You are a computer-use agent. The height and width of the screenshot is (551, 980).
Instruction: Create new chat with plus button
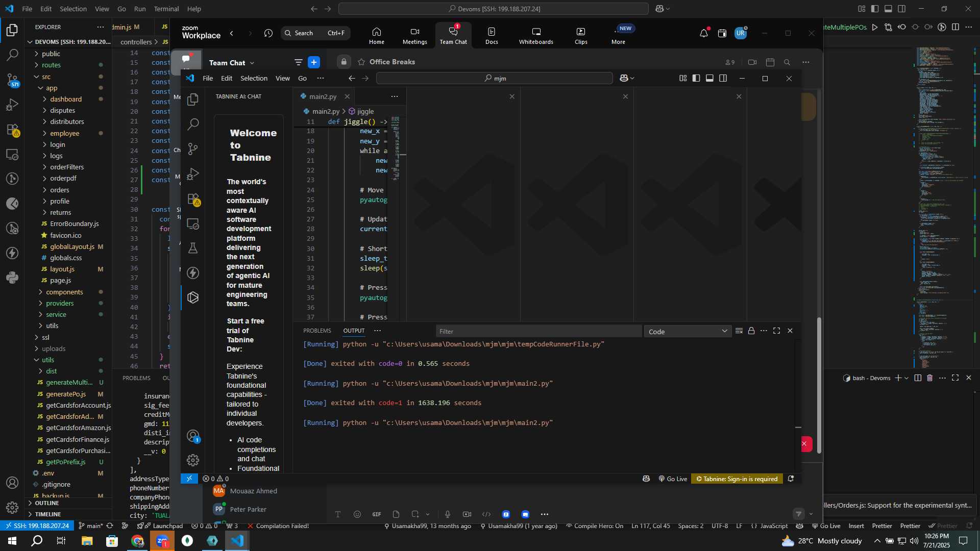(x=314, y=62)
